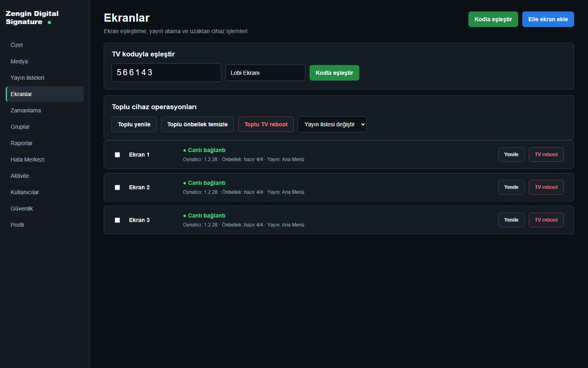Go to Güvenlik settings
The width and height of the screenshot is (588, 368).
point(45,209)
